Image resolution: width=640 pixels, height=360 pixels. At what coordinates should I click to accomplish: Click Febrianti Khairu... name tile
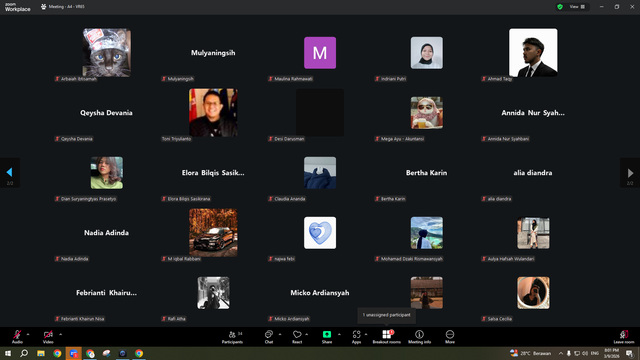107,293
